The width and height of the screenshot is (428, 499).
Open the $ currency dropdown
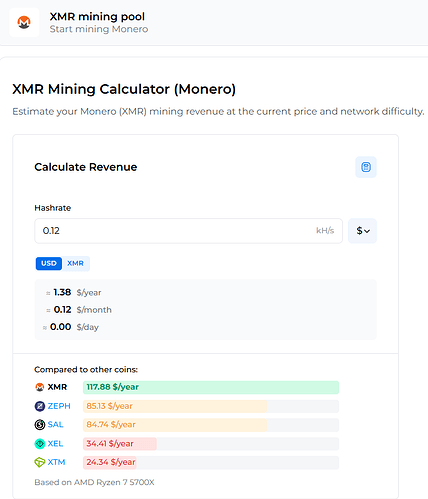pos(362,231)
